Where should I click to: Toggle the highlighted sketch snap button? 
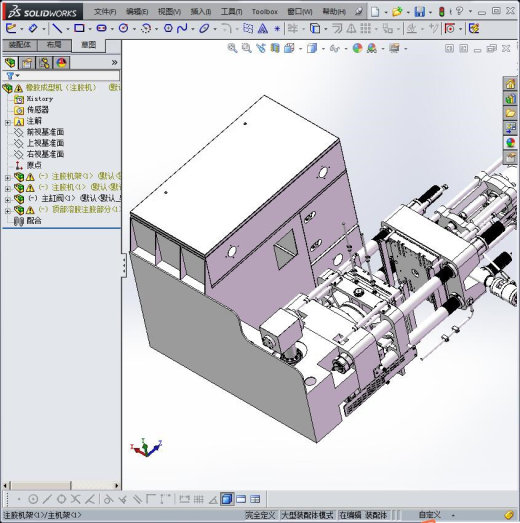click(227, 499)
